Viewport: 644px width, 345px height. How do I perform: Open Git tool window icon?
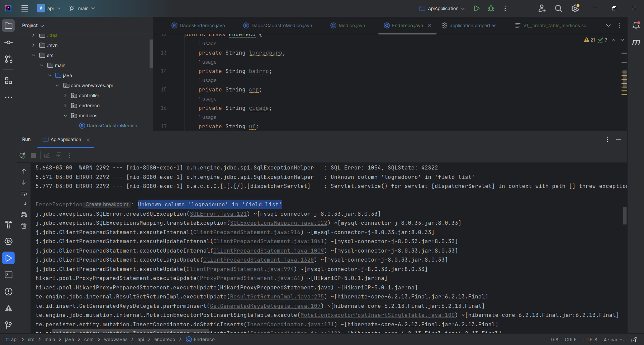click(8, 325)
